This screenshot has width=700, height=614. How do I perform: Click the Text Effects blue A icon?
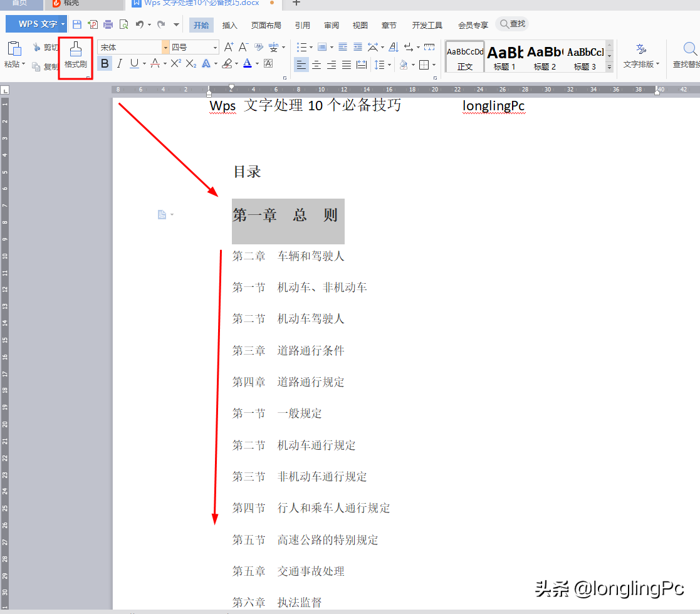pos(206,64)
